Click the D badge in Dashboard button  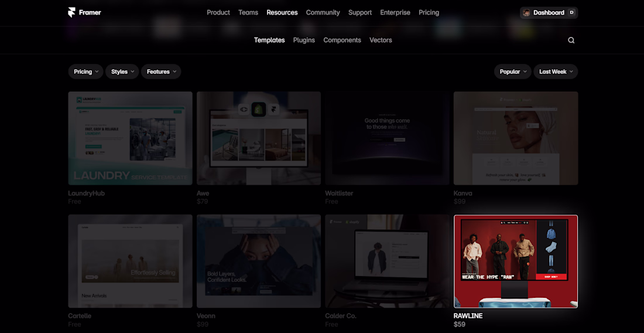pyautogui.click(x=571, y=13)
